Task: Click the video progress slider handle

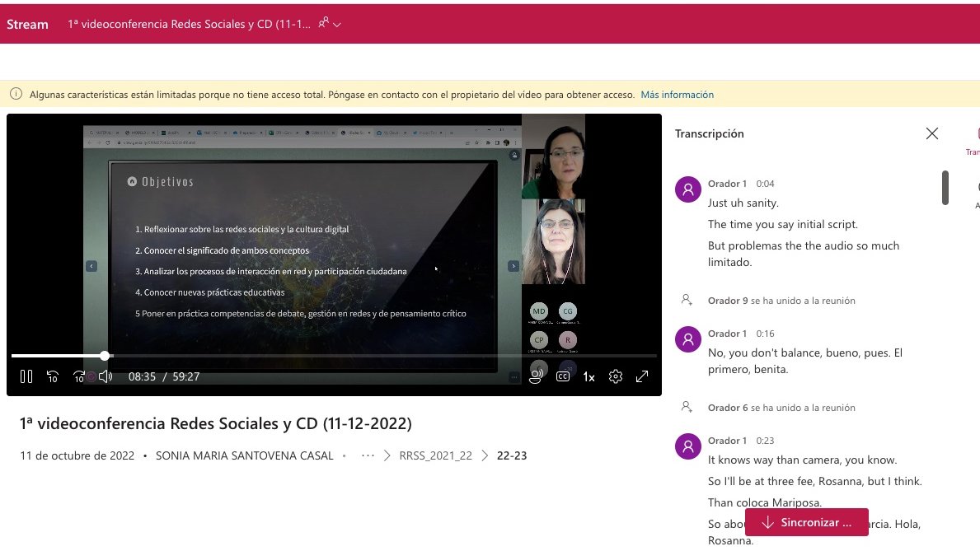Action: coord(105,356)
